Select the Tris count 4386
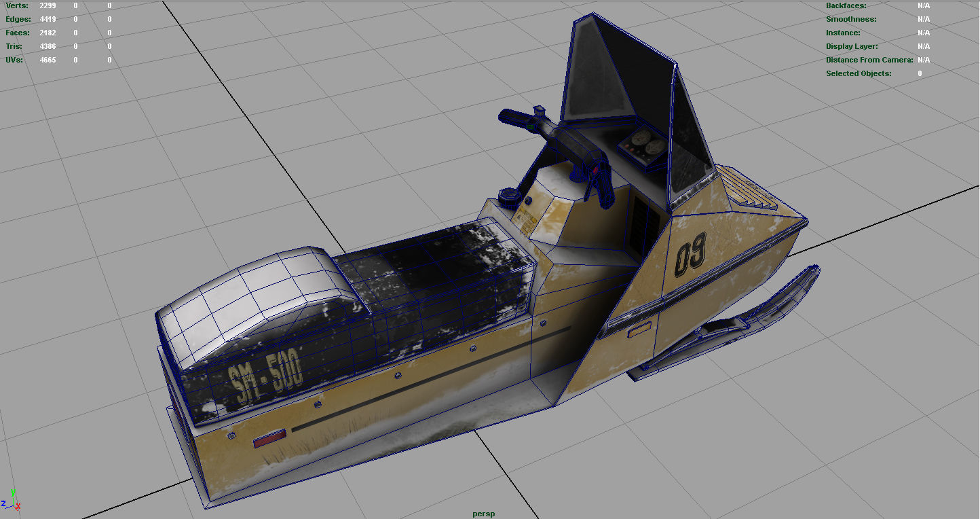 (48, 46)
